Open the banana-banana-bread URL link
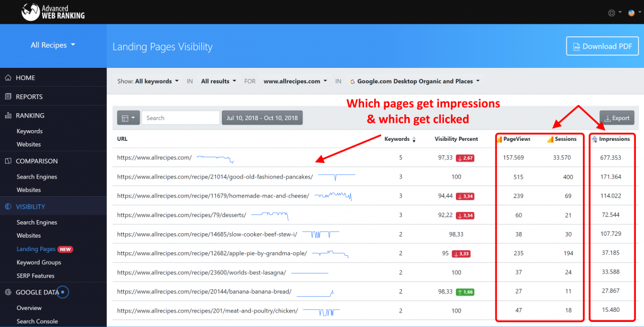Image resolution: width=644 pixels, height=327 pixels. point(204,292)
